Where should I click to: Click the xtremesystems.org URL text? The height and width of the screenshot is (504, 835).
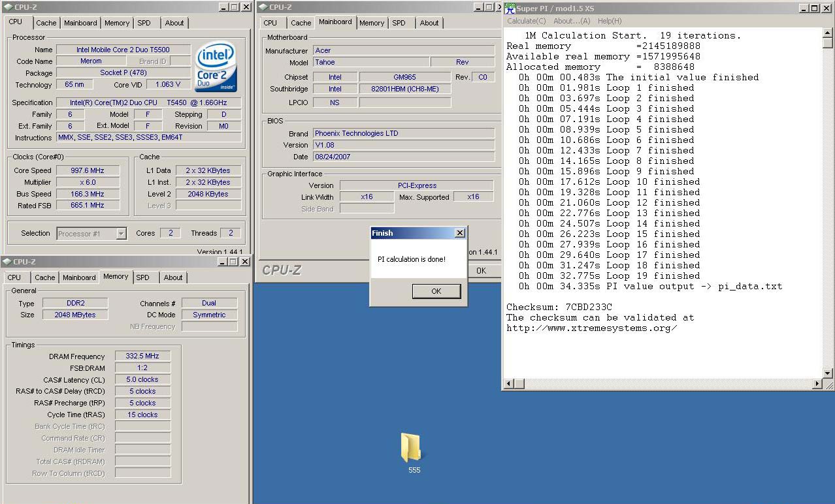591,328
